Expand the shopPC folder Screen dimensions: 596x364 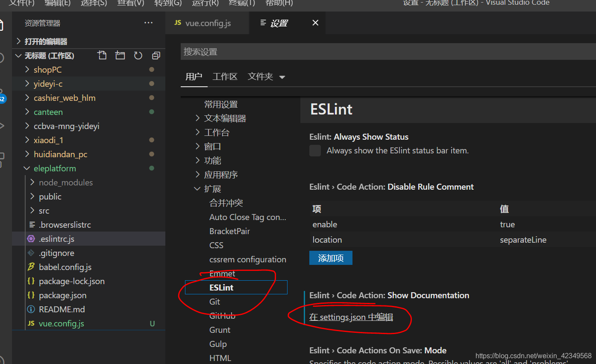[27, 70]
